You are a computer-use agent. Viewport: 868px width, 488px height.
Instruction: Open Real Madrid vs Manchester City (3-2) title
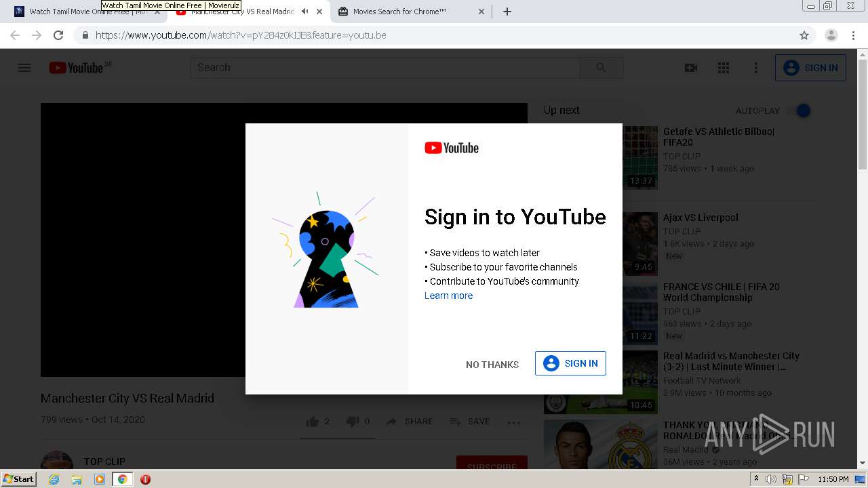click(x=731, y=361)
